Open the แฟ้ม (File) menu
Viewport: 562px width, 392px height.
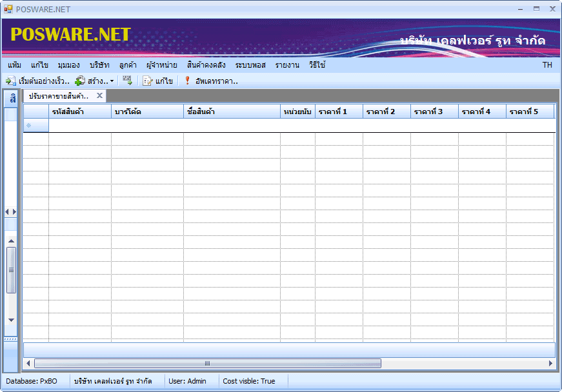point(15,65)
